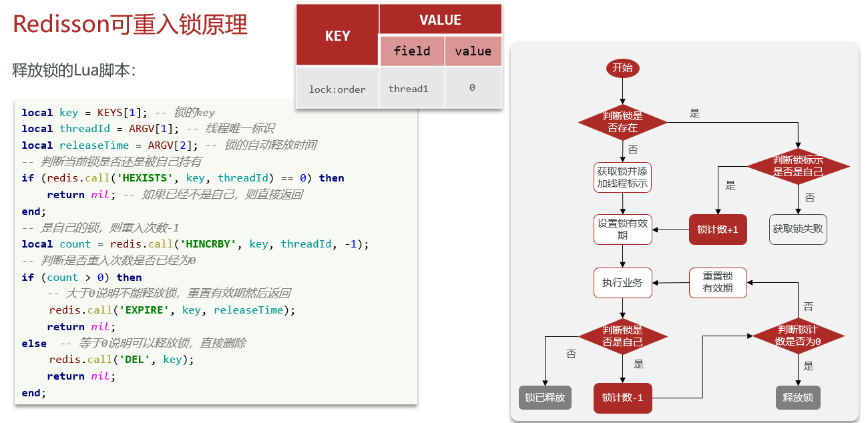The height and width of the screenshot is (423, 868).
Task: Click the final 'end;' line
Action: point(34,392)
